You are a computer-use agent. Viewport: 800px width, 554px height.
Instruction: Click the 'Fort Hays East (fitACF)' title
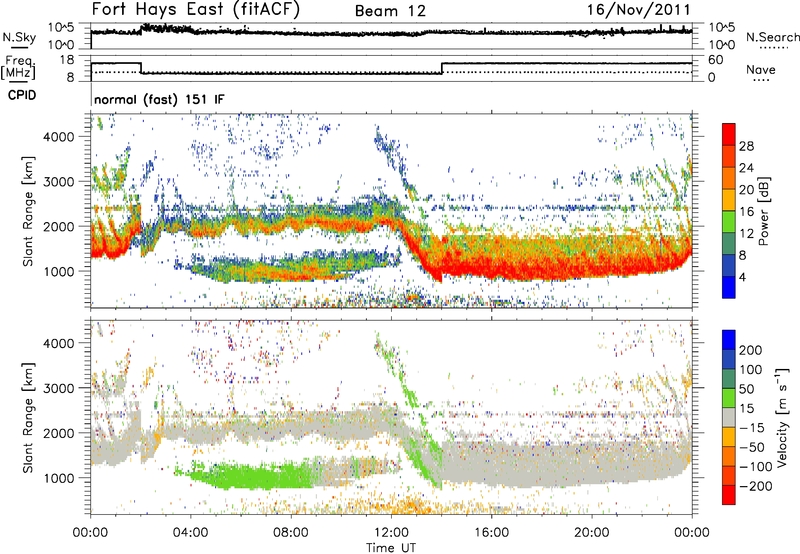[195, 10]
